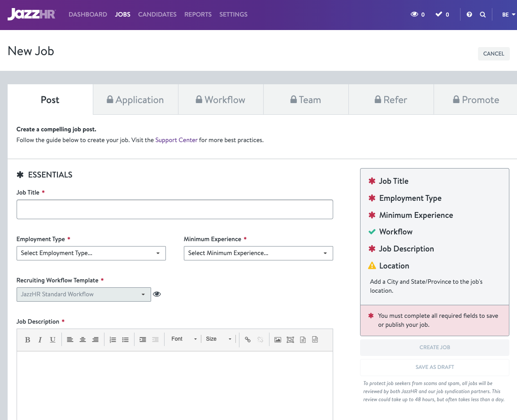
Task: Preview the workflow using the eye icon
Action: 157,294
